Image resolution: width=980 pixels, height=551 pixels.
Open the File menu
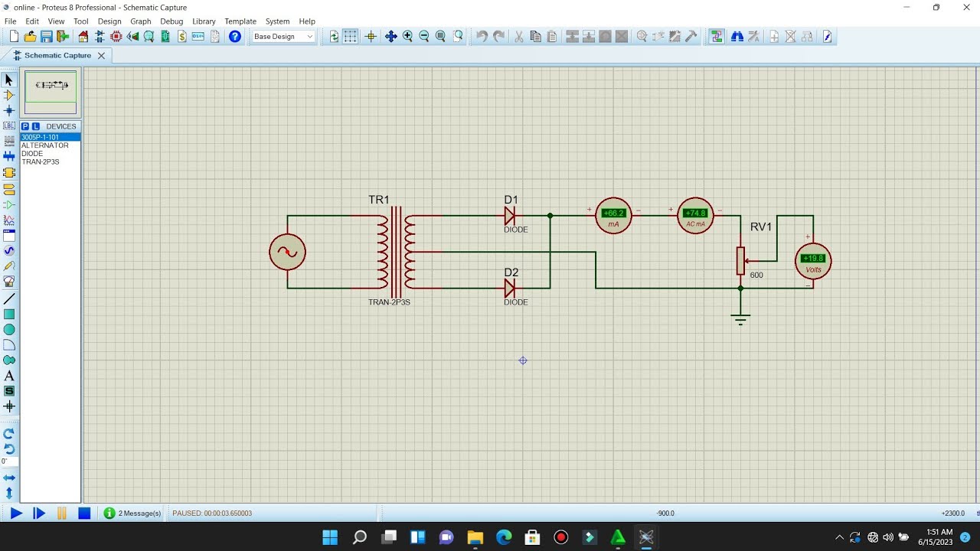pyautogui.click(x=10, y=21)
